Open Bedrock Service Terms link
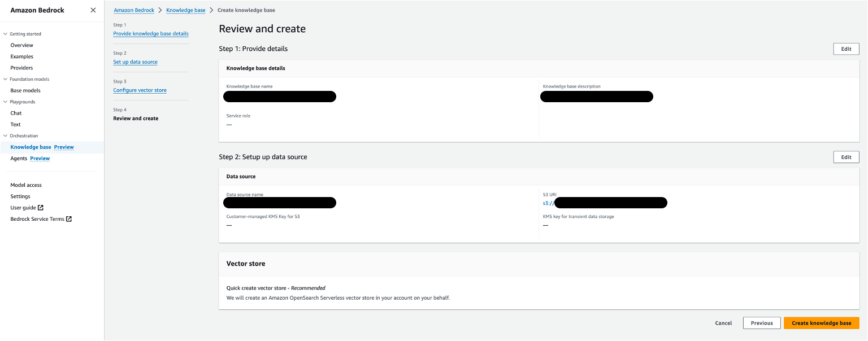 point(37,219)
